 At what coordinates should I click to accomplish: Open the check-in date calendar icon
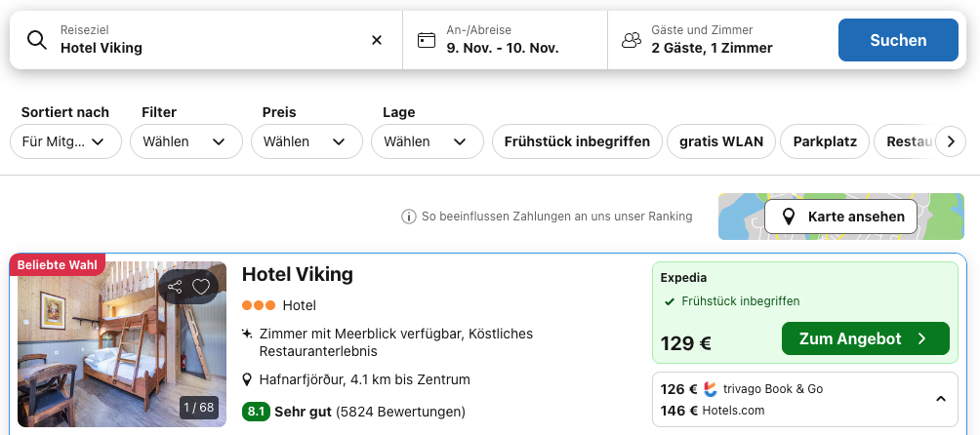(x=427, y=40)
